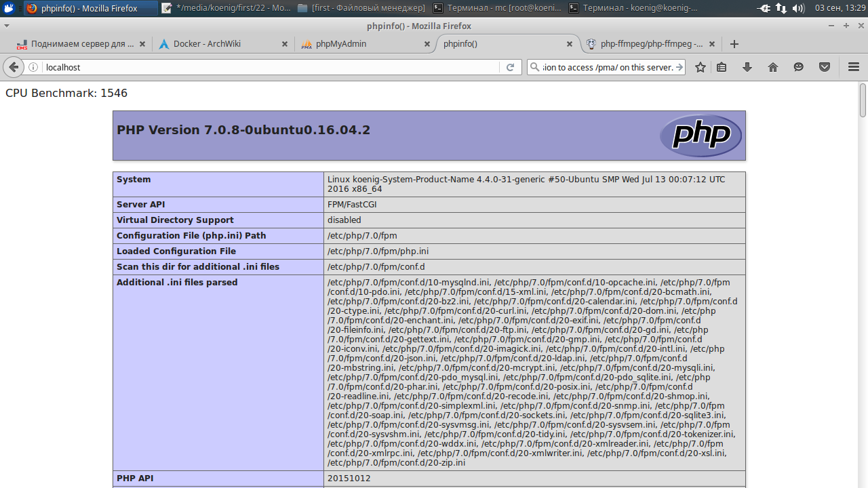Click the Virtual Directory Support label

(175, 220)
